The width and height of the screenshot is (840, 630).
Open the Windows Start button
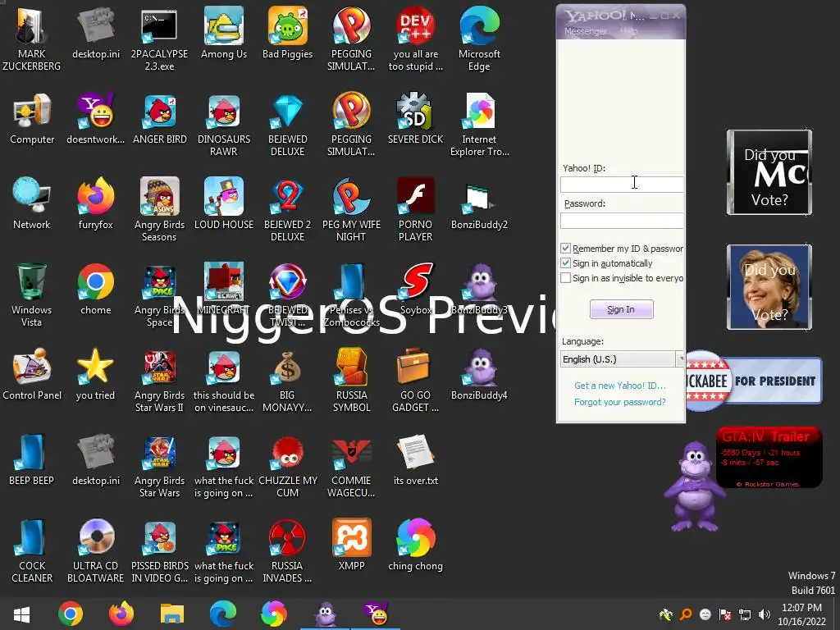(21, 614)
